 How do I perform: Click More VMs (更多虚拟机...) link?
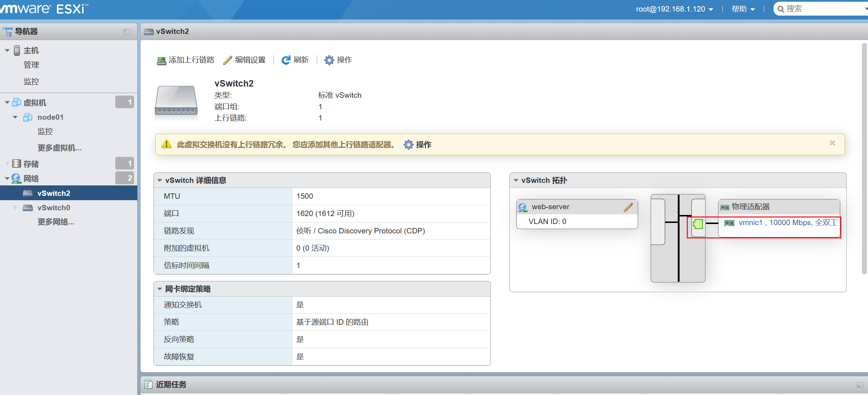click(59, 148)
